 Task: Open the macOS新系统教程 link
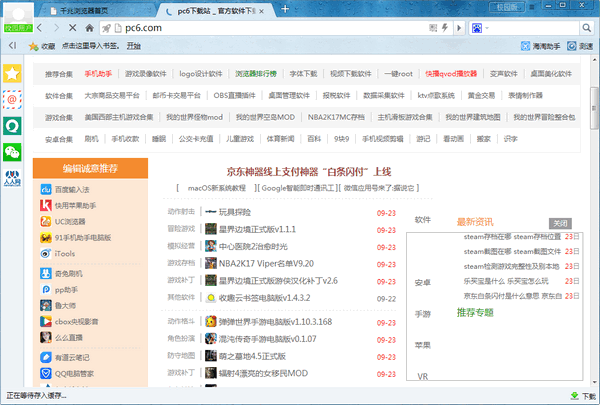217,188
